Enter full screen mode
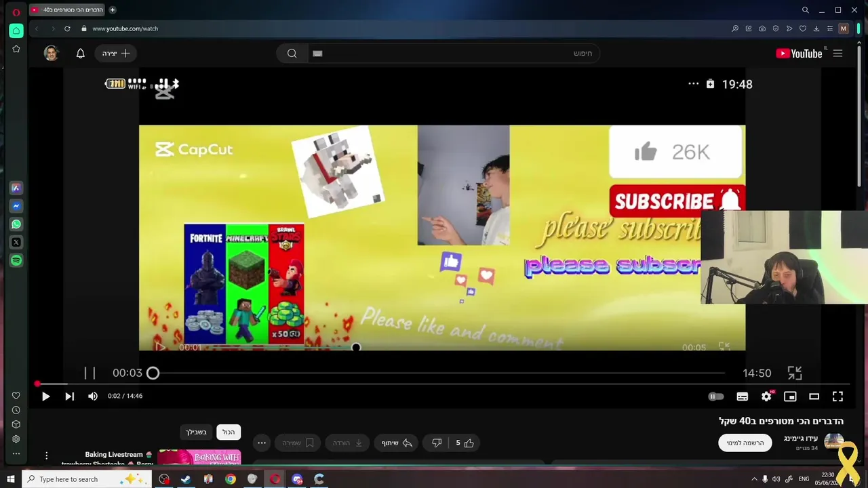The image size is (868, 488). pos(837,396)
